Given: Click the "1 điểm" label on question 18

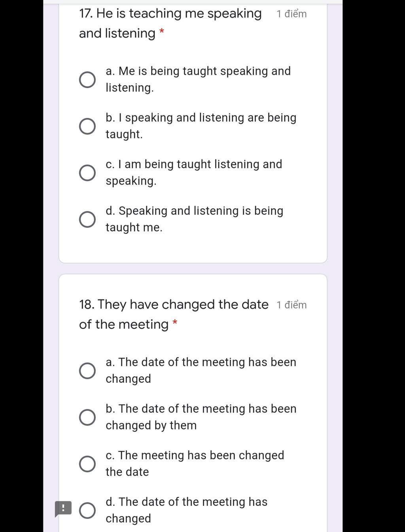Looking at the screenshot, I should (291, 305).
